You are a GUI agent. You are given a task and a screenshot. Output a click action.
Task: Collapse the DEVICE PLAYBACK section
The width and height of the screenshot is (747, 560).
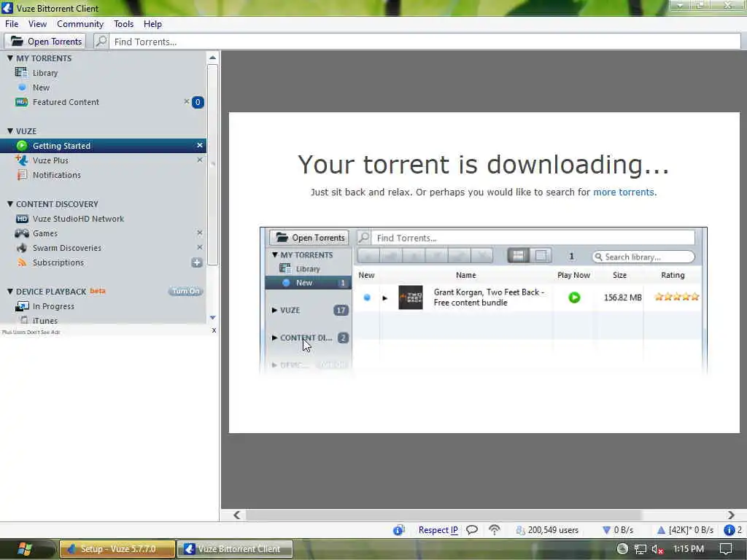(10, 291)
